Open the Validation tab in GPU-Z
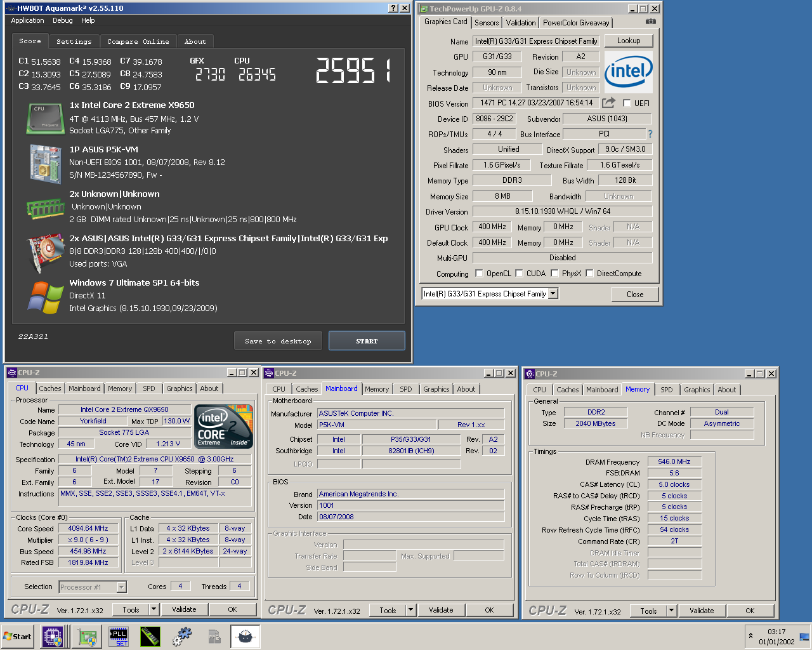This screenshot has height=650, width=812. [521, 22]
